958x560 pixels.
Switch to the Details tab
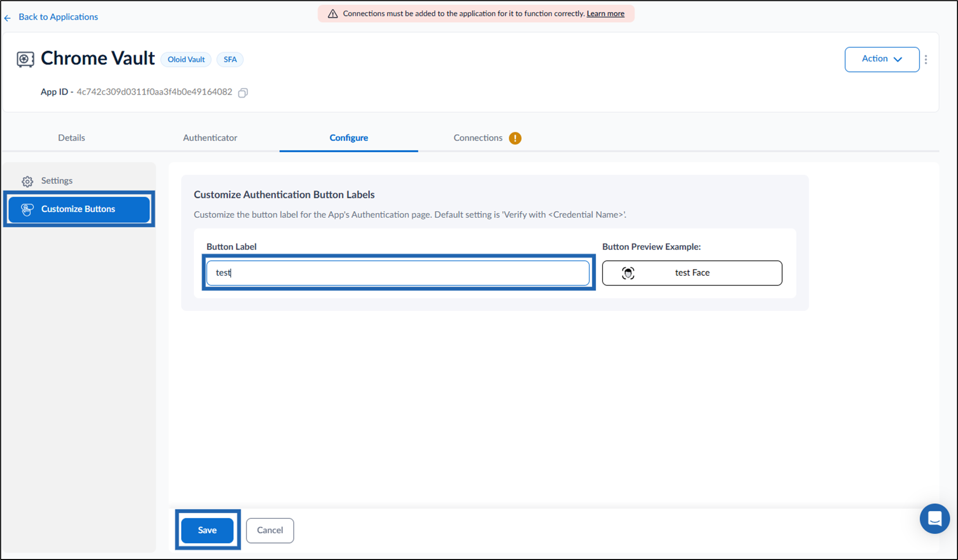pyautogui.click(x=71, y=138)
